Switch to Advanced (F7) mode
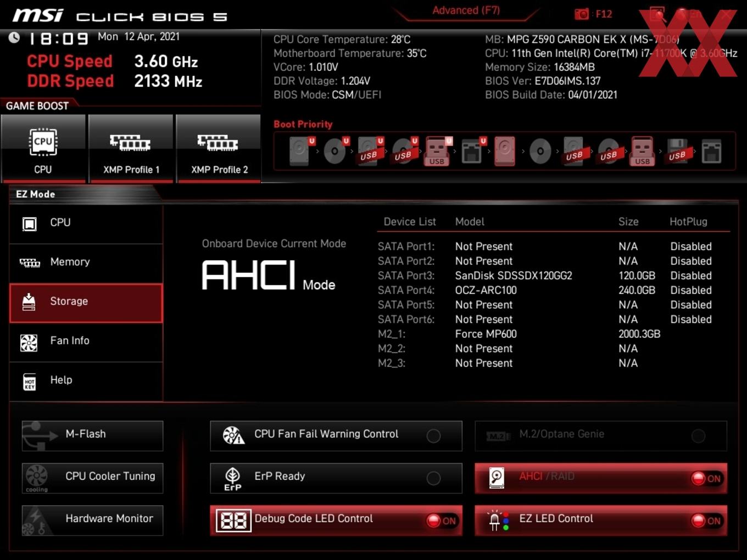Viewport: 747px width, 560px height. pyautogui.click(x=466, y=10)
